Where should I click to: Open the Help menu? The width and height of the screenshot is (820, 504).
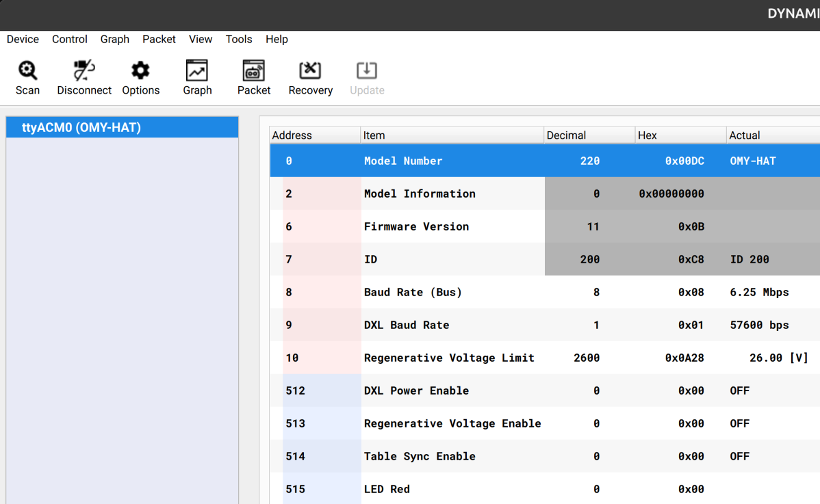click(x=277, y=39)
